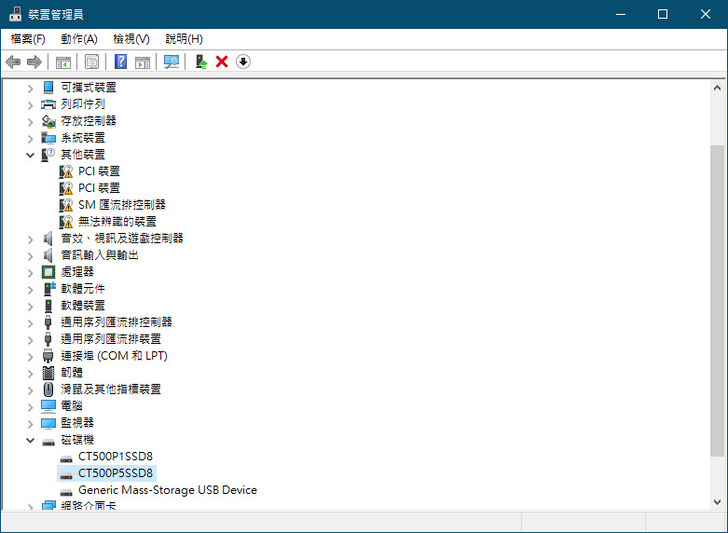Viewport: 728px width, 533px height.
Task: Click the speaker icon for 音訊輸入與輸出
Action: tap(48, 255)
